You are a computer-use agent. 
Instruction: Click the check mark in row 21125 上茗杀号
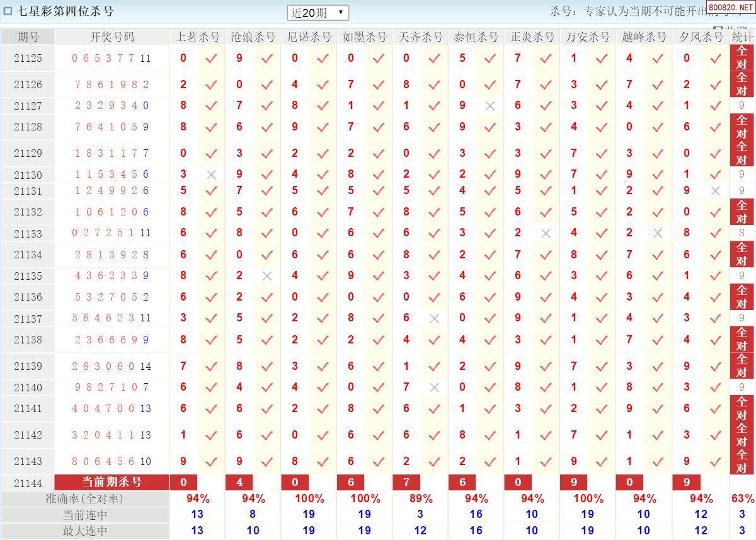tap(211, 58)
